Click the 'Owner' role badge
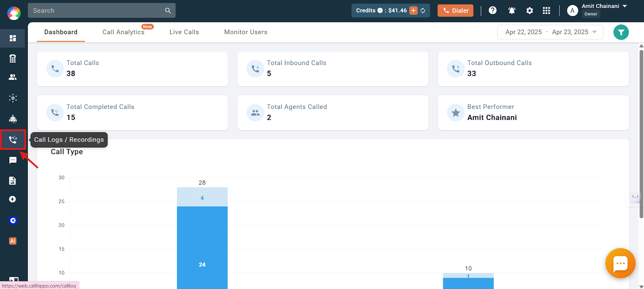The width and height of the screenshot is (644, 289). coord(591,14)
